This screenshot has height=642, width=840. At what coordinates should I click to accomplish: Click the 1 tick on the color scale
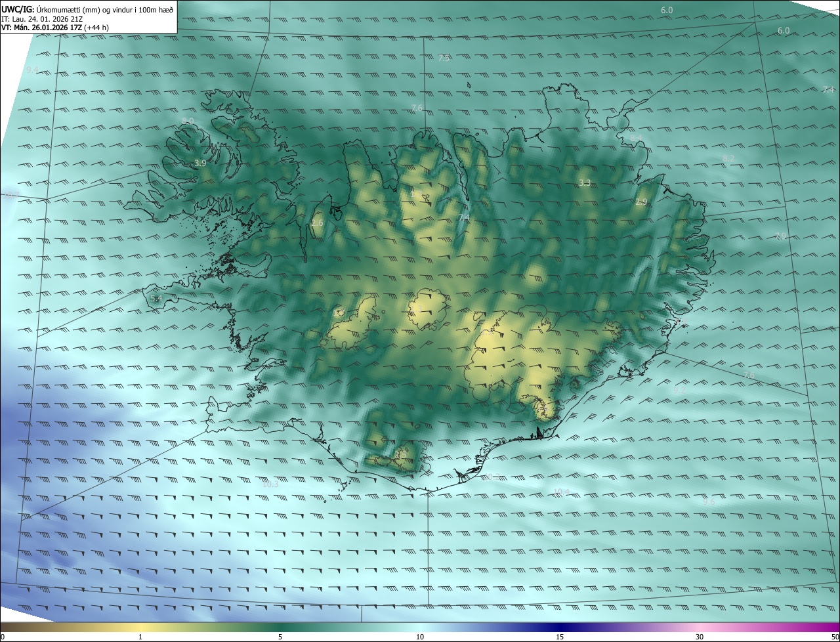(x=140, y=637)
